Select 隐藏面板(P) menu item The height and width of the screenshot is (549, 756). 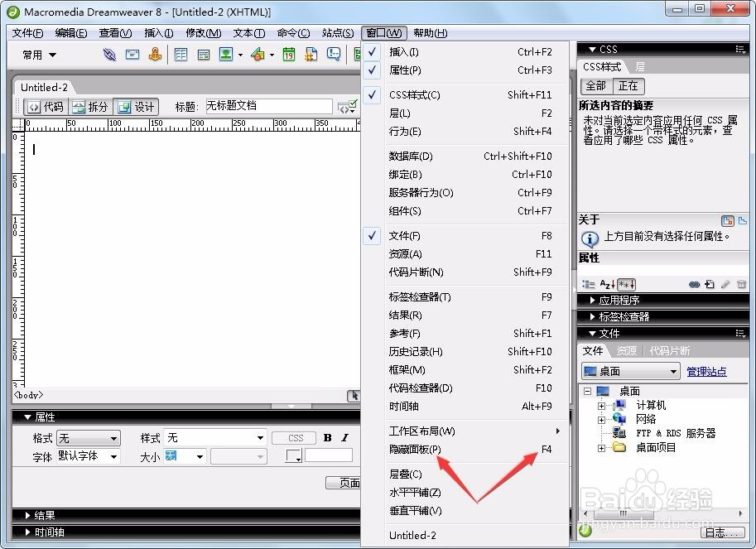pos(465,450)
